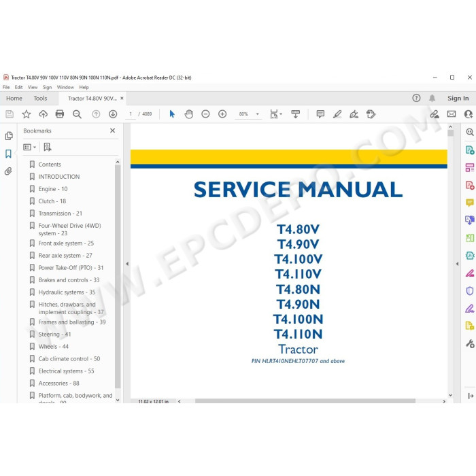Open right pane search tool icon
The width and height of the screenshot is (476, 476).
(x=470, y=132)
